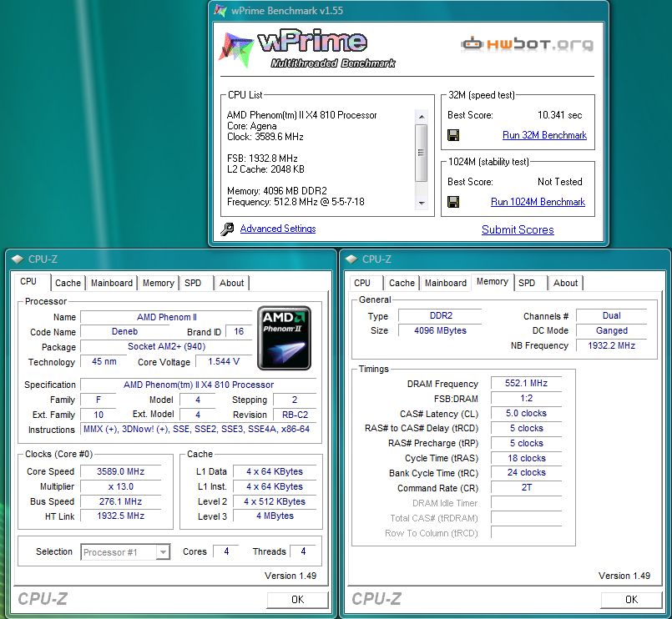Click the NB Frequency value '1932.2 MHz'
This screenshot has height=619, width=672.
(611, 345)
